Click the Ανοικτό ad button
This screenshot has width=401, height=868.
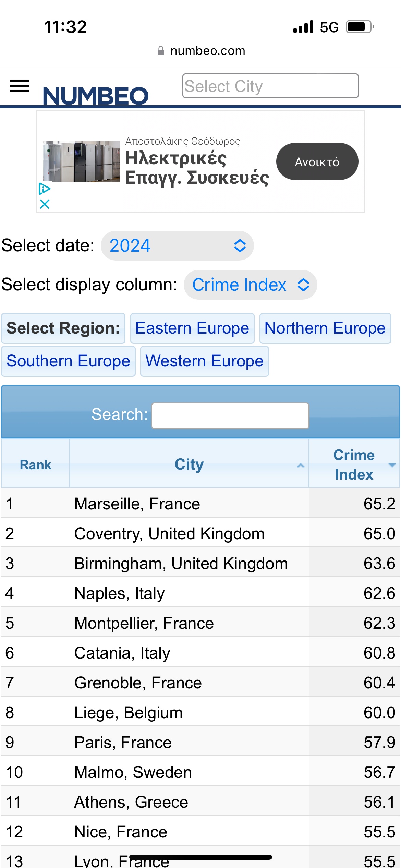point(317,161)
